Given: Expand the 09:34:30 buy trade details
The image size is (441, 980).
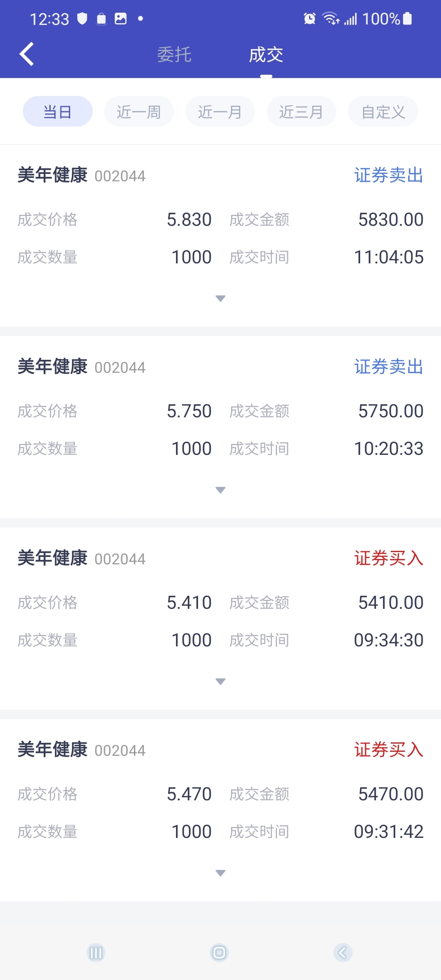Looking at the screenshot, I should point(220,682).
